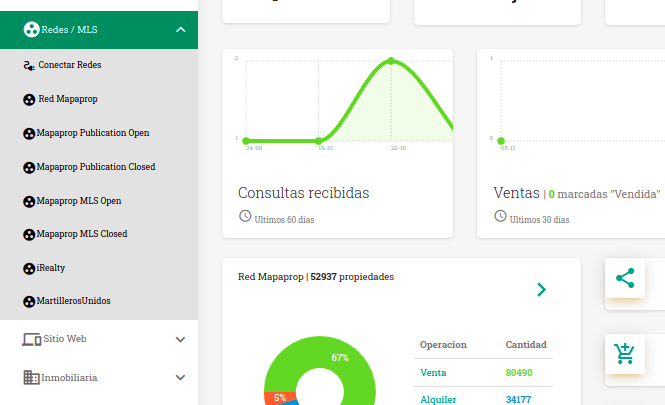Click the Redes / MLS network icon

31,30
